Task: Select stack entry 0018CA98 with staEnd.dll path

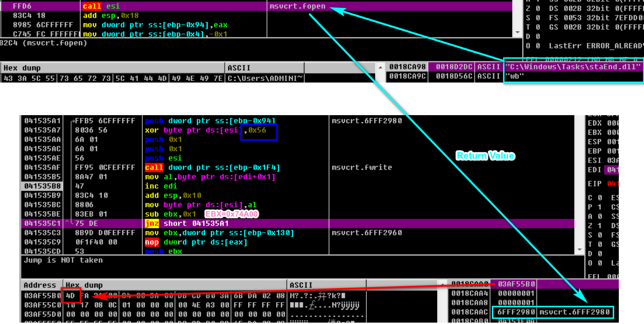Action: [x=515, y=67]
